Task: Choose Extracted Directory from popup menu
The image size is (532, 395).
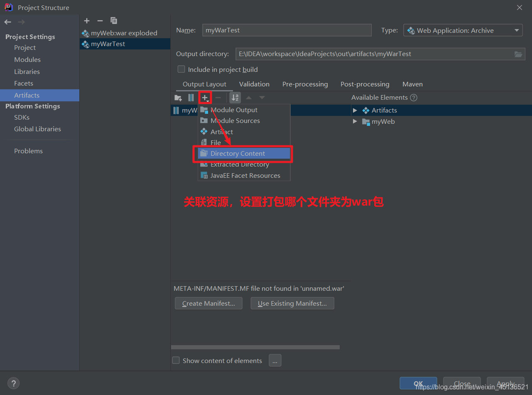Action: click(x=244, y=164)
